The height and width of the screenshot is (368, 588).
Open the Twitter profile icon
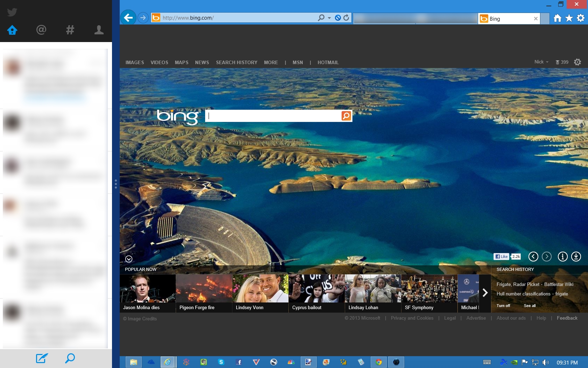coord(99,30)
